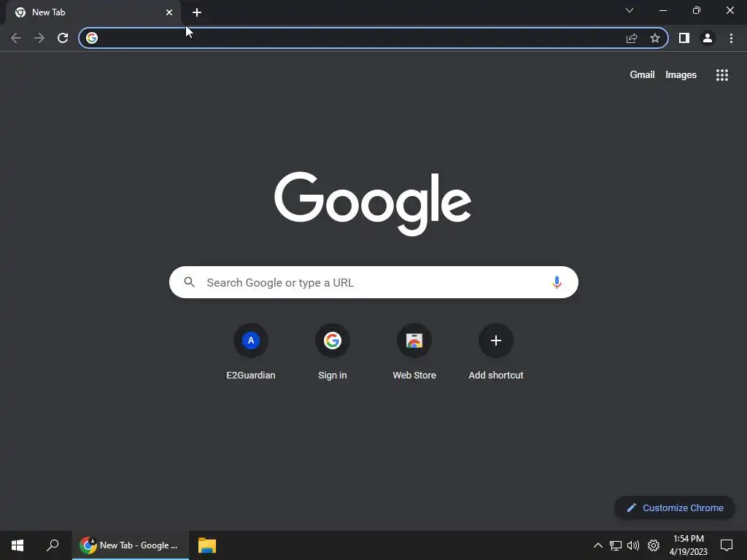Open Gmail link
747x560 pixels.
(x=642, y=75)
